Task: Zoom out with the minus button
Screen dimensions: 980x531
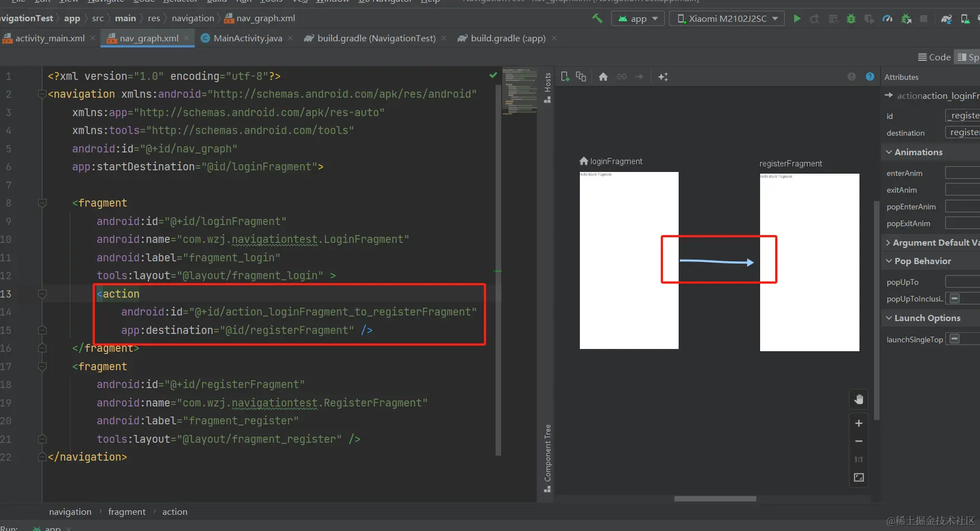Action: 859,441
